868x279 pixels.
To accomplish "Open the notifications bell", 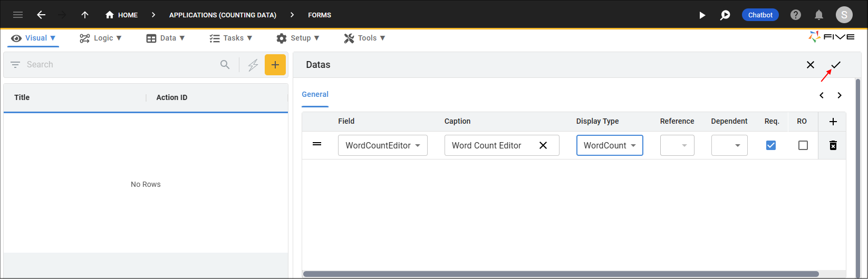I will pos(819,15).
